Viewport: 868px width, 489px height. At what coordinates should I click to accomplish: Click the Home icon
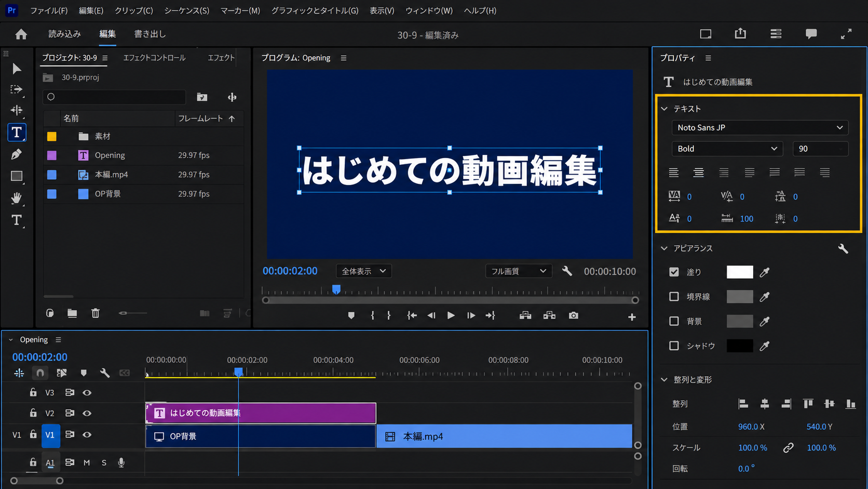[21, 34]
